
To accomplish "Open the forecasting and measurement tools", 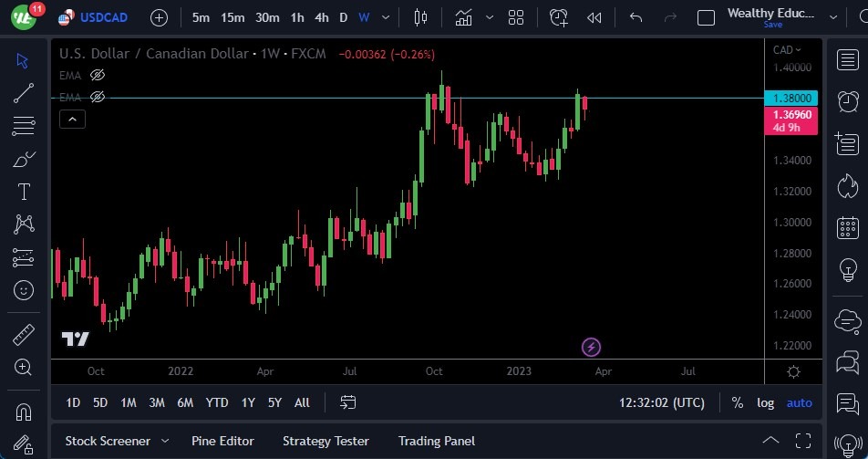I will 24,257.
